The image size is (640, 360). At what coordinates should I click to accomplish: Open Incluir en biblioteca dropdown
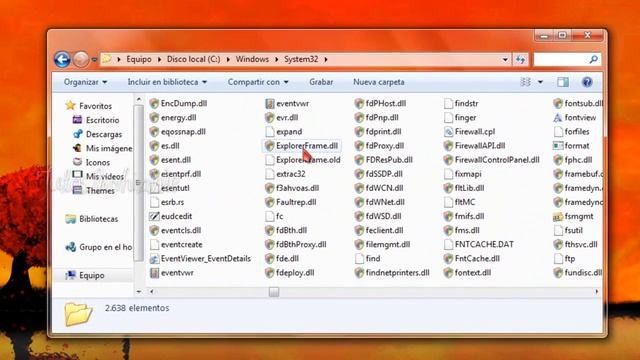(167, 82)
